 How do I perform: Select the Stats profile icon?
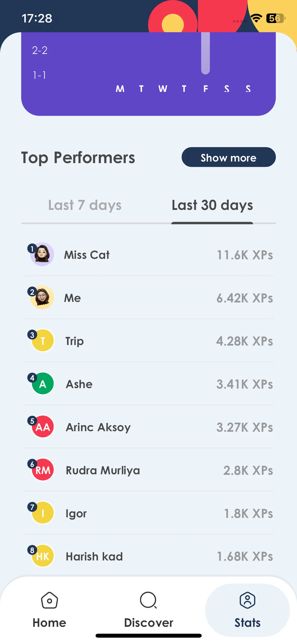coord(247,600)
